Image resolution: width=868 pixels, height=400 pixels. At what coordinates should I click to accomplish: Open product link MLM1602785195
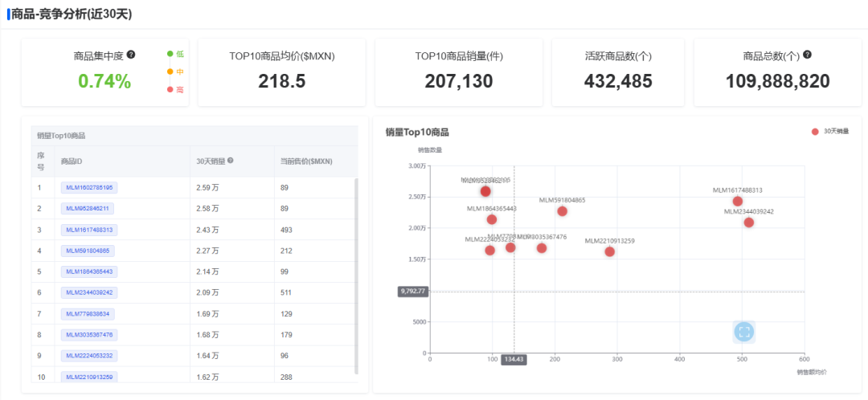click(x=89, y=188)
